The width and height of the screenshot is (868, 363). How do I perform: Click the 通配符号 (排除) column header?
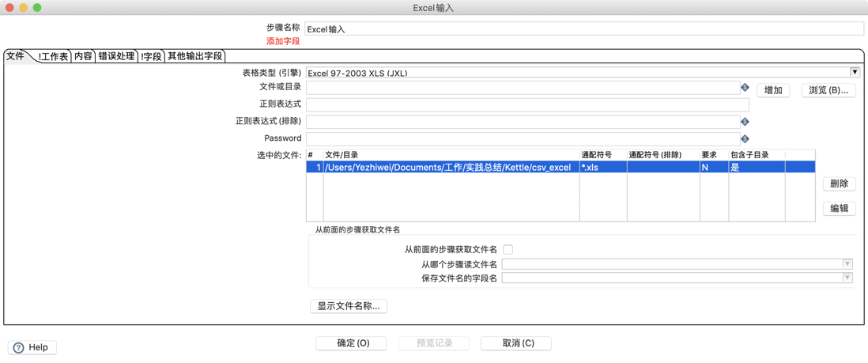[x=663, y=155]
